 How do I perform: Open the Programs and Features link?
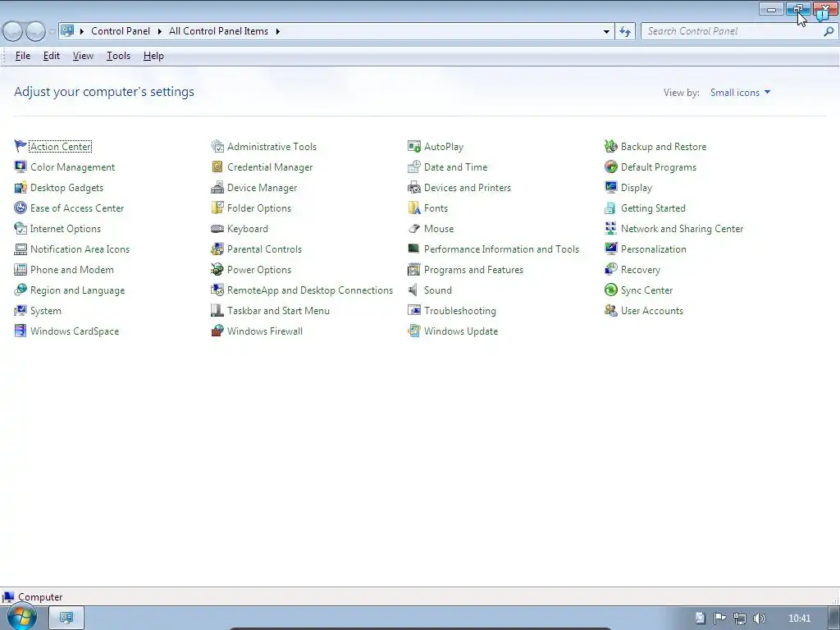point(473,269)
